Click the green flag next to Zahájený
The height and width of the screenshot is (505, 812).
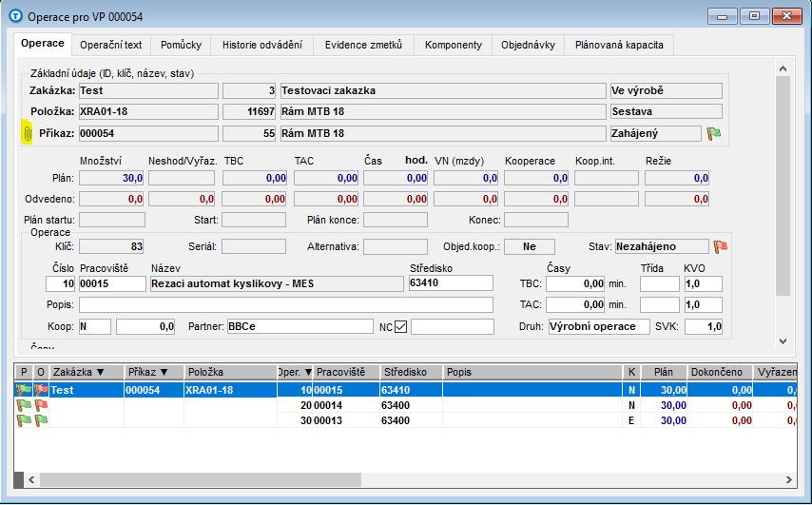pos(714,134)
